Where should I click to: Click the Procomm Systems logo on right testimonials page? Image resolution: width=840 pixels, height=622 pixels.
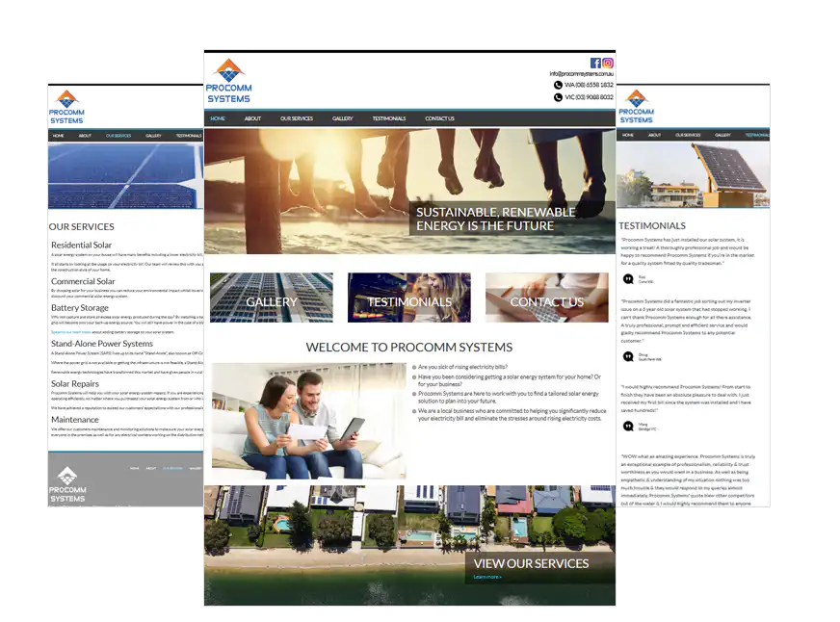[637, 107]
